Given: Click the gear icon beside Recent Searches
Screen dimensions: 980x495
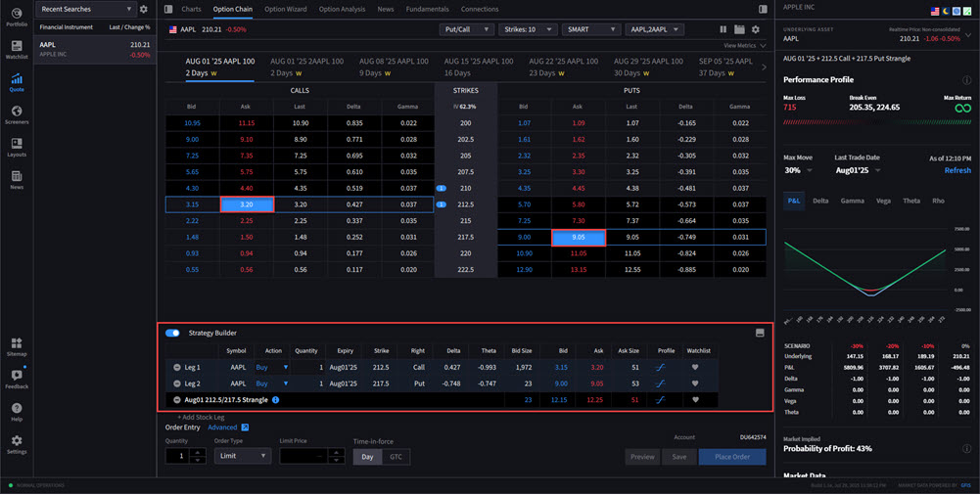Looking at the screenshot, I should tap(144, 10).
